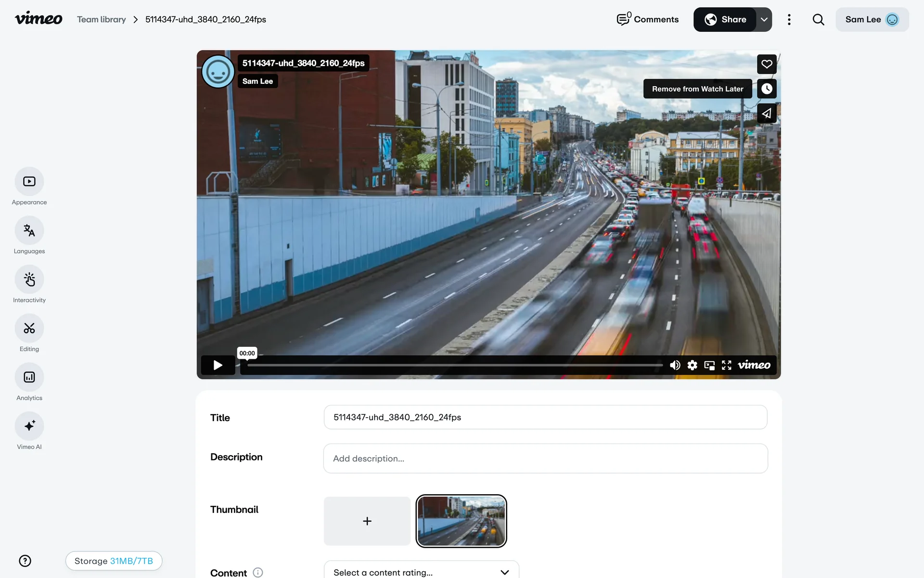
Task: Add a new thumbnail with plus
Action: point(367,521)
